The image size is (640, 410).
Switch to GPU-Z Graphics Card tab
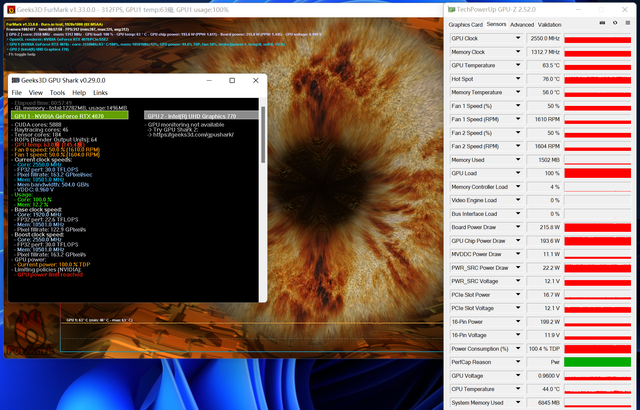[x=465, y=24]
